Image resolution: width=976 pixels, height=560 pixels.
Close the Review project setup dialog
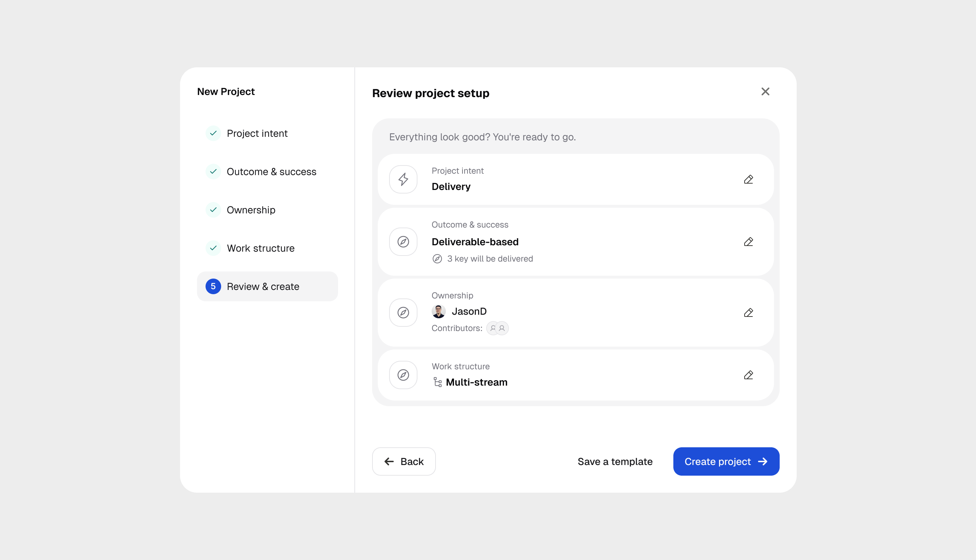[765, 91]
